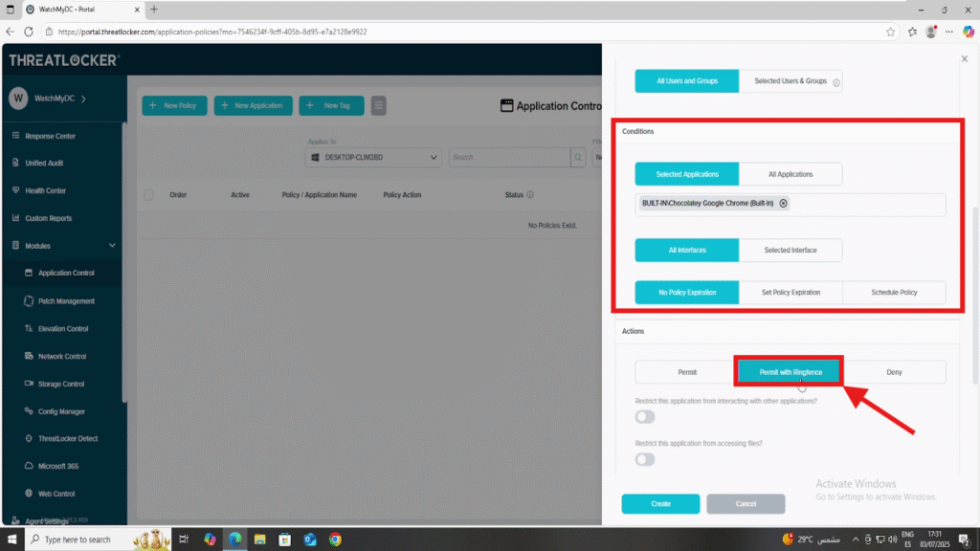Screen dimensions: 980x551
Task: Select Set Policy Expiration option
Action: pos(791,293)
